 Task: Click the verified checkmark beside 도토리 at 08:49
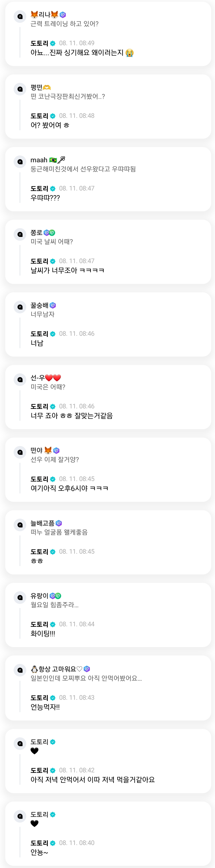coord(53,43)
